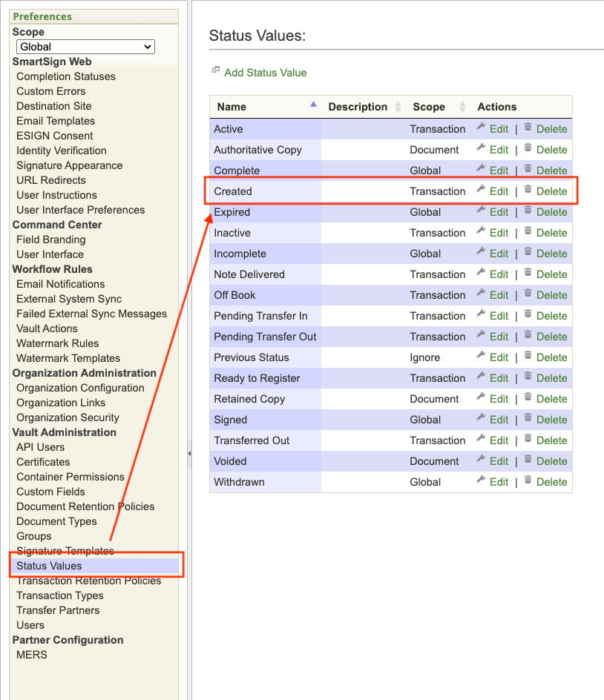This screenshot has height=700, width=604.
Task: Click trash icon in Expired row
Action: click(x=528, y=209)
